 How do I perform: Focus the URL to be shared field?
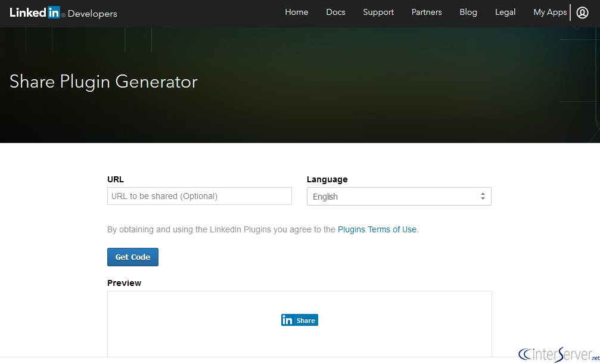click(x=200, y=196)
